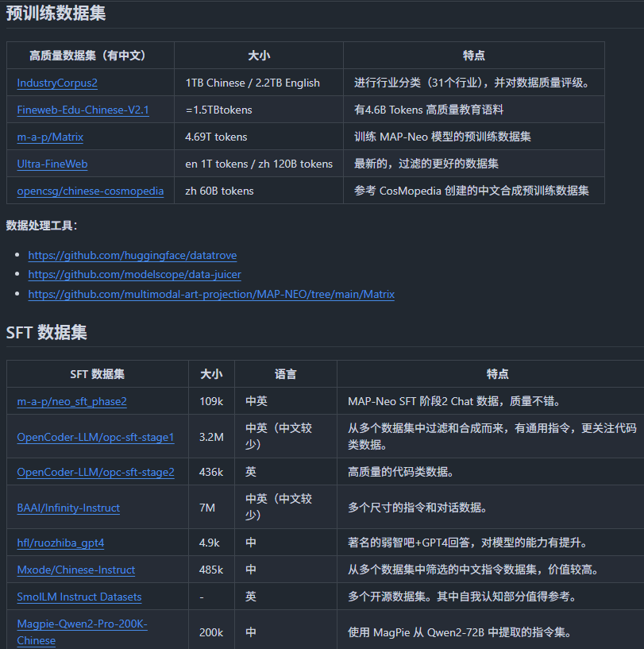Screen dimensions: 644x649
Task: Open the huggingface/datatrove GitHub link
Action: [x=133, y=255]
